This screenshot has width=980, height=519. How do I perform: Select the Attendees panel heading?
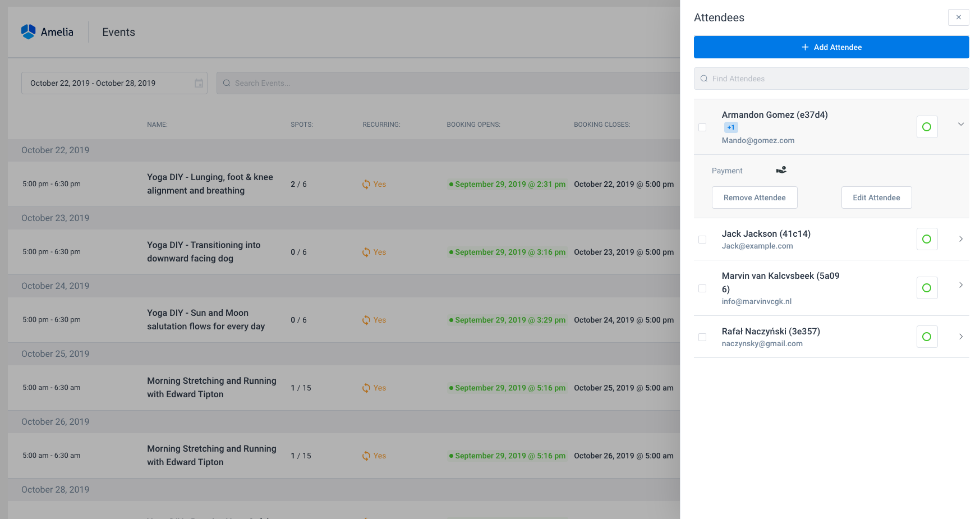click(x=719, y=17)
